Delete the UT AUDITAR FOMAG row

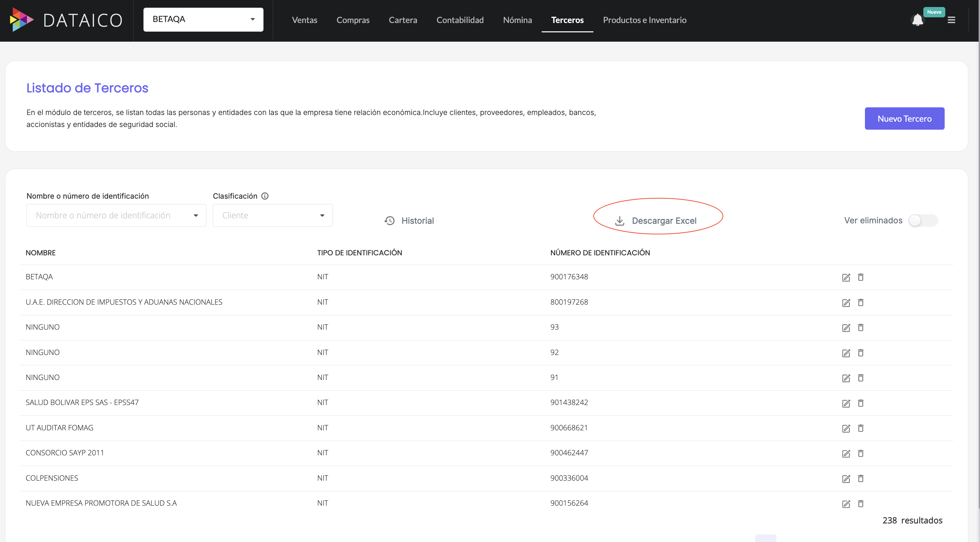click(x=861, y=428)
